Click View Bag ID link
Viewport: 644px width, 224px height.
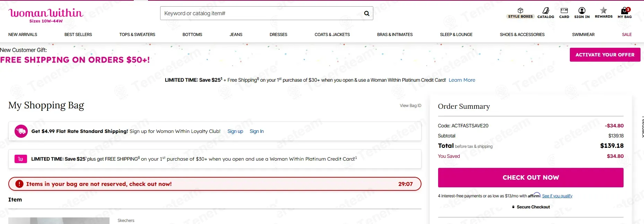(410, 106)
